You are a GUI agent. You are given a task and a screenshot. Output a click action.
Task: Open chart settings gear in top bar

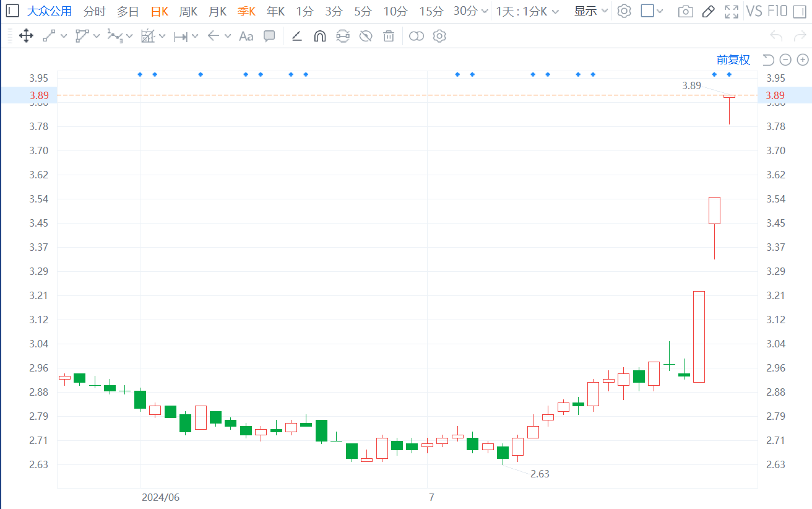click(624, 11)
